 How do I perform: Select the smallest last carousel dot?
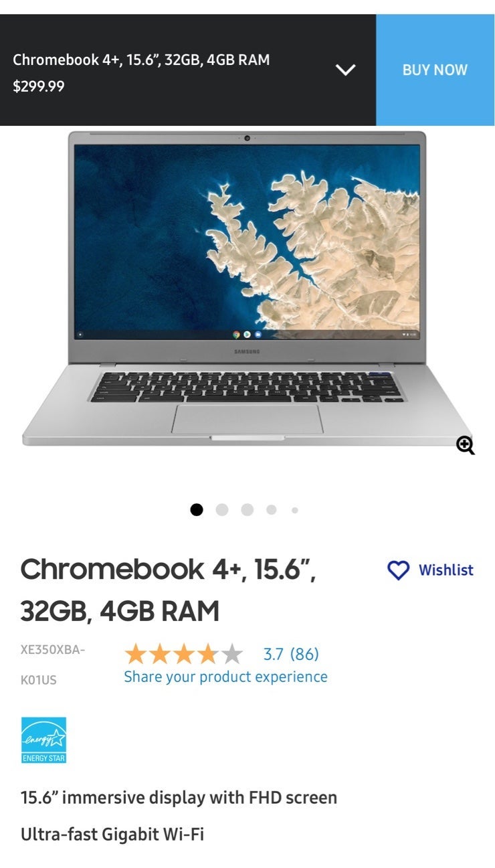pyautogui.click(x=294, y=510)
